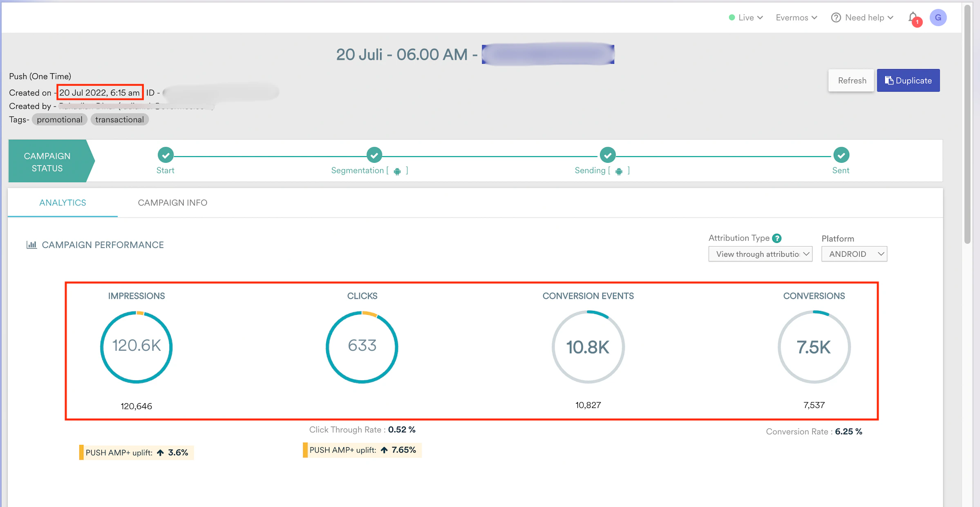Screen dimensions: 980x507
Task: Click the promotional tag
Action: coord(60,119)
